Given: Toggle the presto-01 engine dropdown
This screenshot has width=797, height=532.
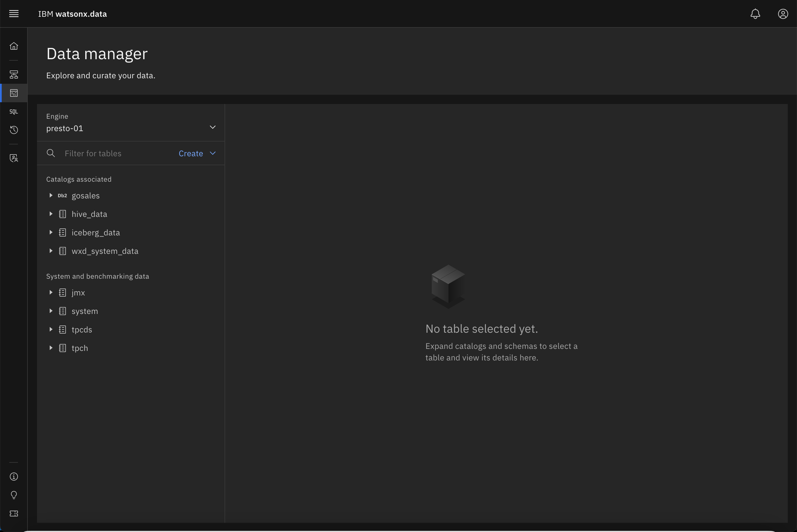Looking at the screenshot, I should 213,127.
